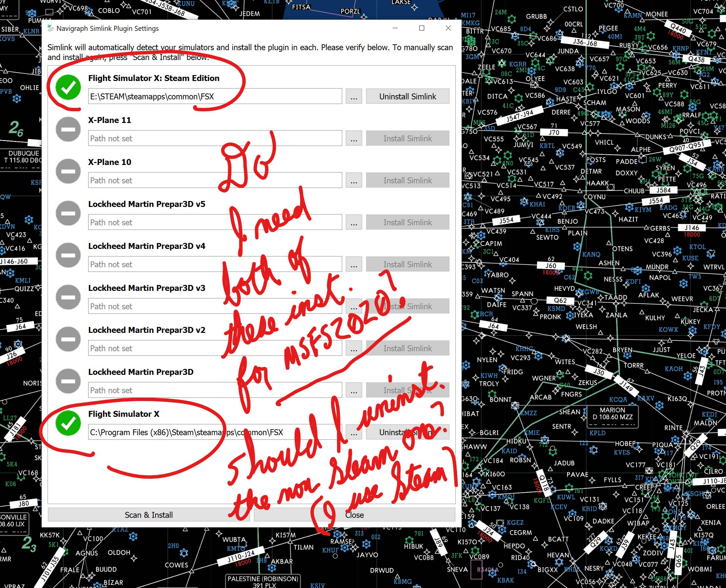
Task: Click Install Simlink for X-Plane 10
Action: click(407, 181)
